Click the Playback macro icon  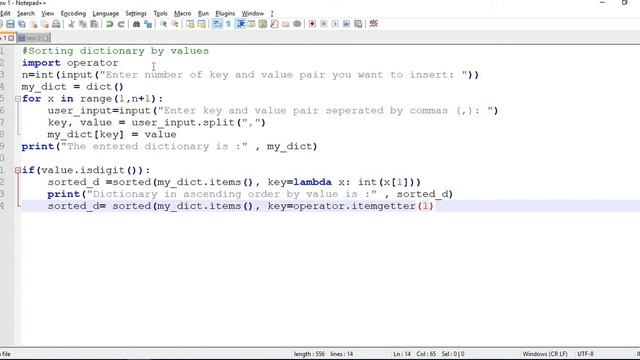[335, 24]
